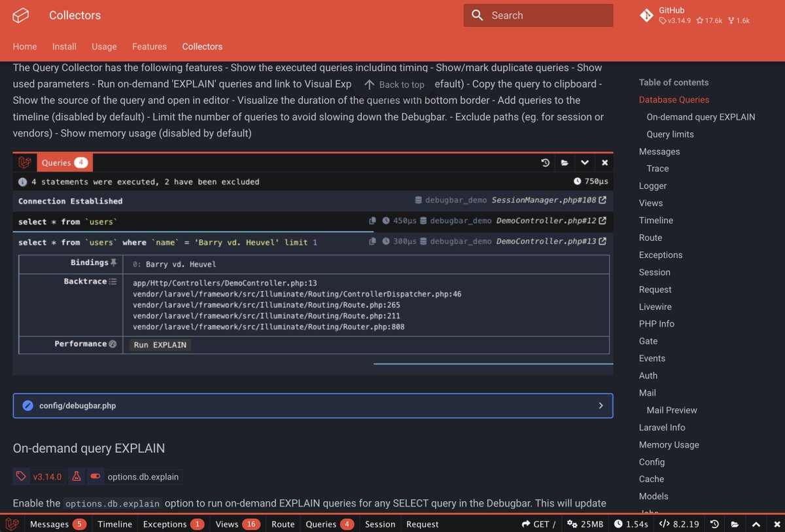Viewport: 785px width, 532px height.
Task: Click the Back to top button
Action: click(394, 84)
